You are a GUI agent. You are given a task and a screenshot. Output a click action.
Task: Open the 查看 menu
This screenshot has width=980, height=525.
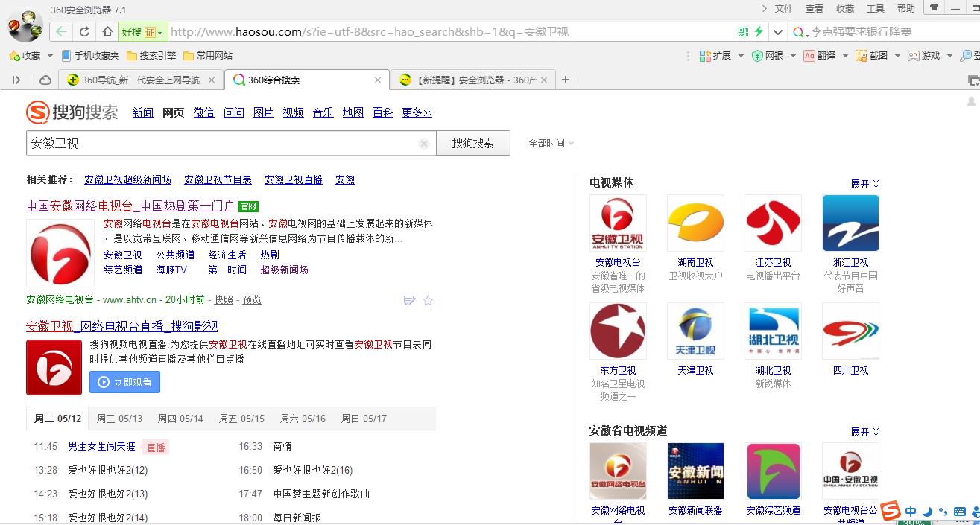pyautogui.click(x=815, y=9)
